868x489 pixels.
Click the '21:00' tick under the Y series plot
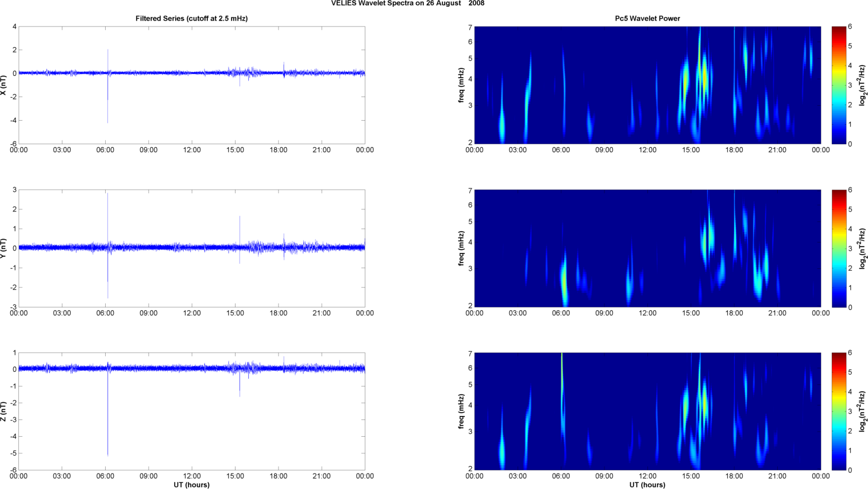pyautogui.click(x=322, y=313)
